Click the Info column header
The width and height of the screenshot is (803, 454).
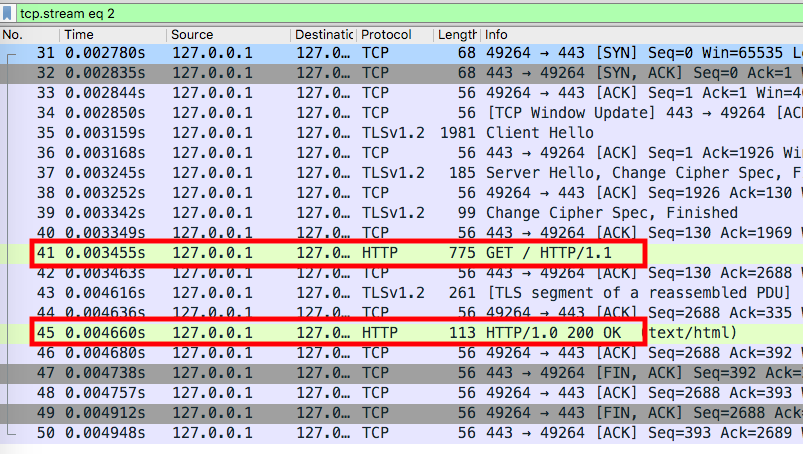[642, 35]
